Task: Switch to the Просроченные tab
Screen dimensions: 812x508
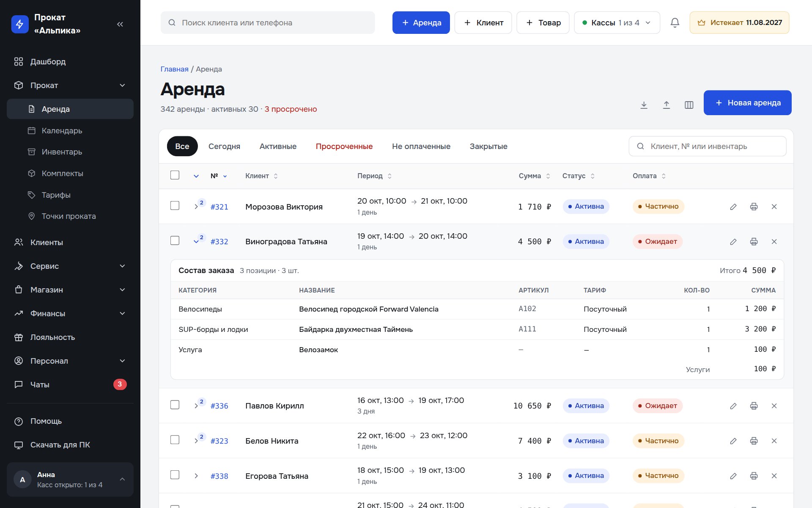Action: click(x=344, y=146)
